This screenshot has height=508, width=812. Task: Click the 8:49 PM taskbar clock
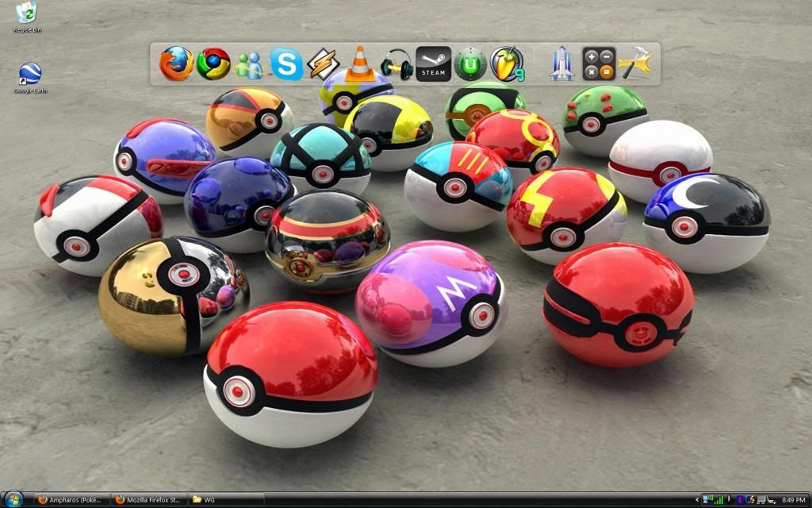click(794, 500)
